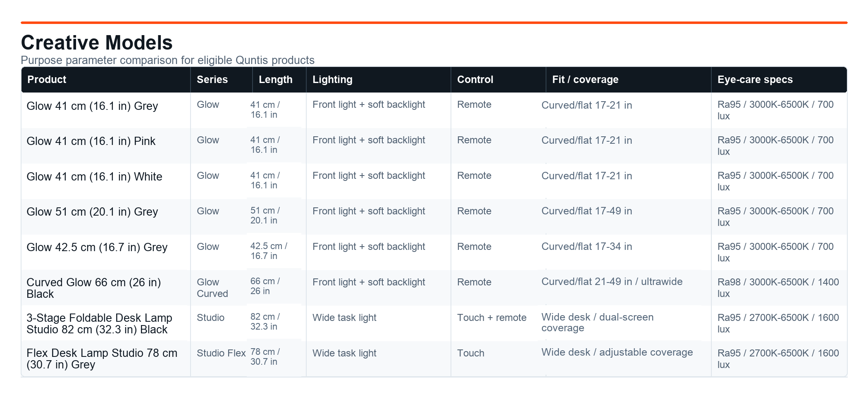This screenshot has width=868, height=399.
Task: Click Ra95 2700K-6500K 1600 lux in 3-Stage row
Action: (x=778, y=323)
